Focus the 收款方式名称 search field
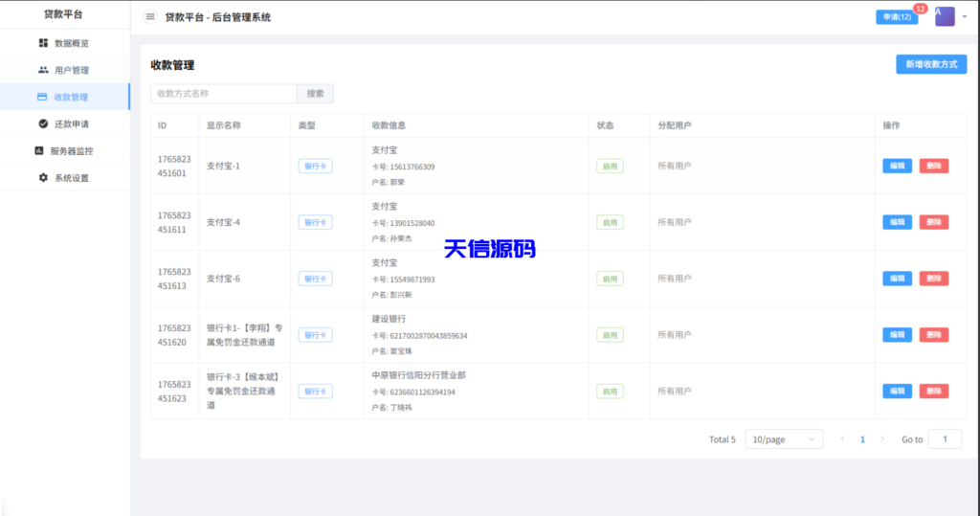The height and width of the screenshot is (516, 980). click(x=224, y=94)
